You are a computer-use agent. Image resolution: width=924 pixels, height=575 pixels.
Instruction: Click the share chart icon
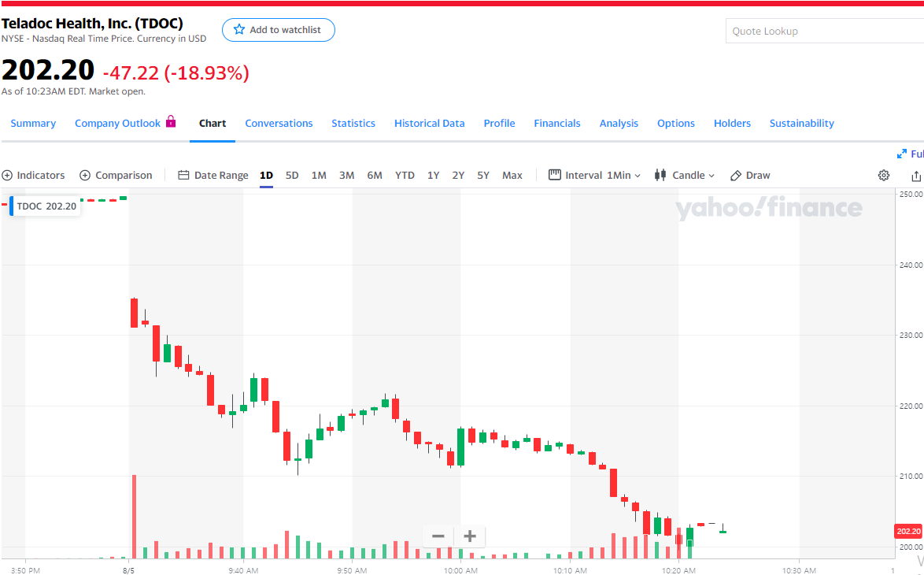(916, 176)
